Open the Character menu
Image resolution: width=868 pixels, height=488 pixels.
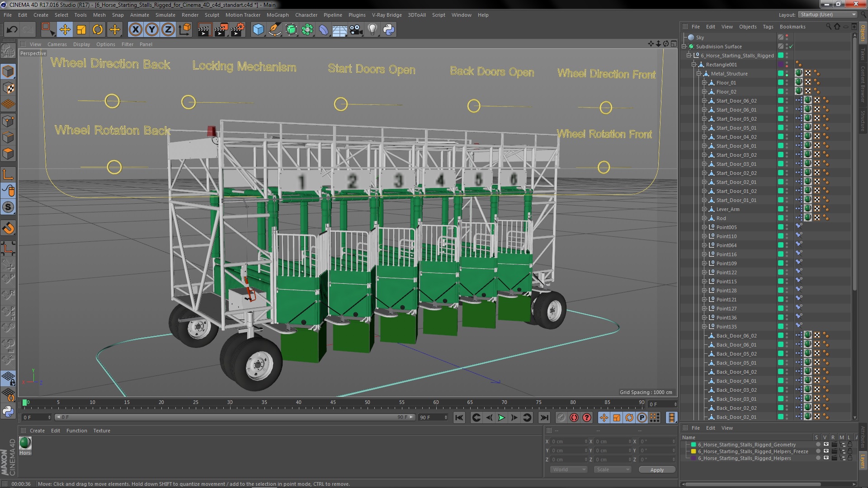click(x=306, y=15)
